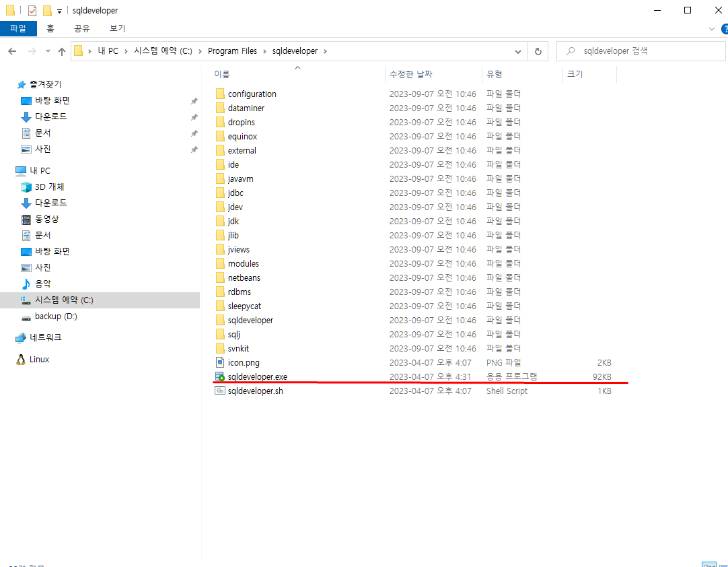
Task: Select the icon.png file icon
Action: coord(220,362)
